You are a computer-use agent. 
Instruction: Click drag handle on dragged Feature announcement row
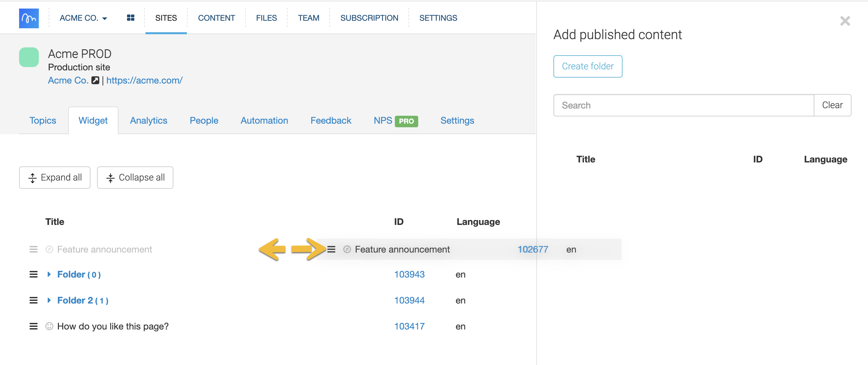click(331, 250)
